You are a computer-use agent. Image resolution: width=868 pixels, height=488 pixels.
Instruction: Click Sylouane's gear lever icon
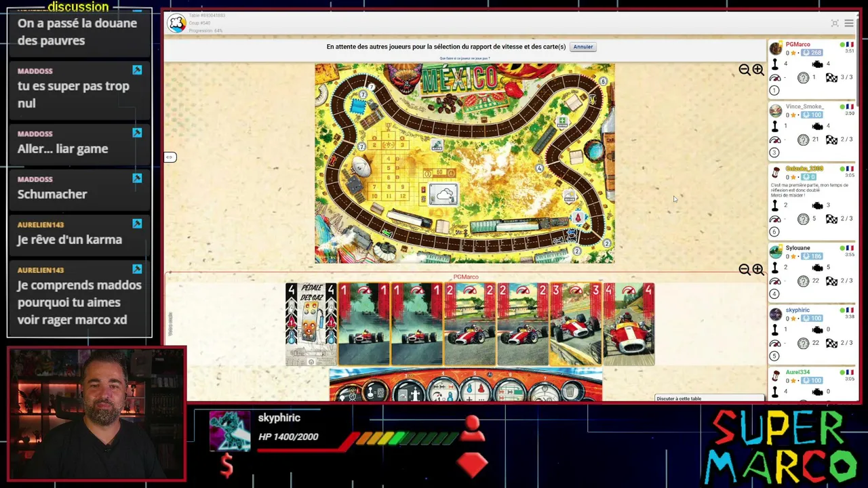tap(775, 268)
